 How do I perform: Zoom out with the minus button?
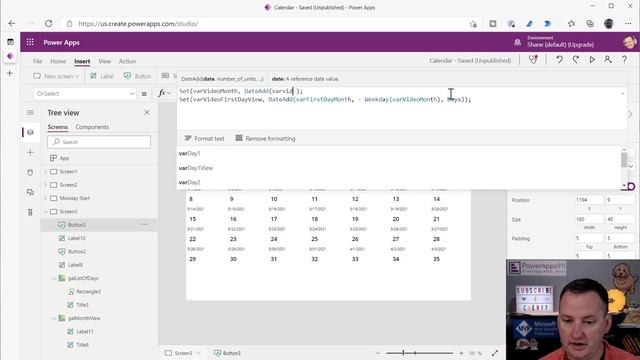click(378, 353)
